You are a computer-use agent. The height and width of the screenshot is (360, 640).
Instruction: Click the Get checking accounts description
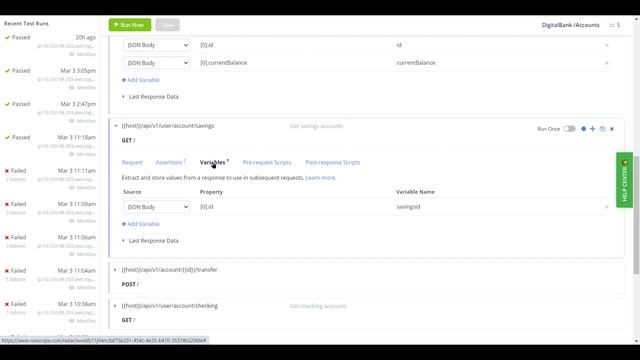(318, 306)
